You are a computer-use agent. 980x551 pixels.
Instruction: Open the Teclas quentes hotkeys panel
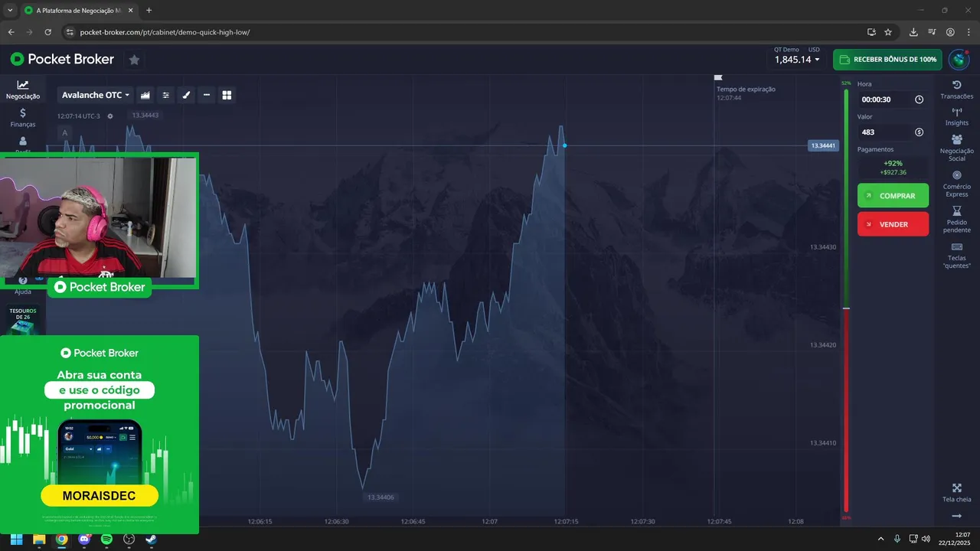(x=956, y=256)
